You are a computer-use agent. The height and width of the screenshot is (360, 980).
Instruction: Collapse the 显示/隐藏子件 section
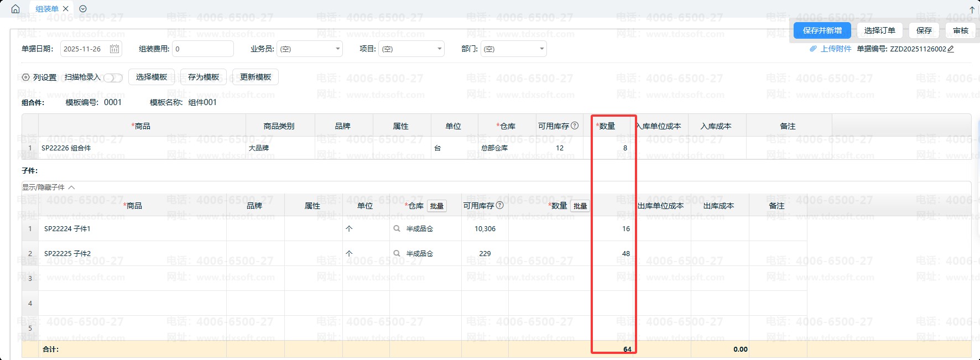pos(71,187)
